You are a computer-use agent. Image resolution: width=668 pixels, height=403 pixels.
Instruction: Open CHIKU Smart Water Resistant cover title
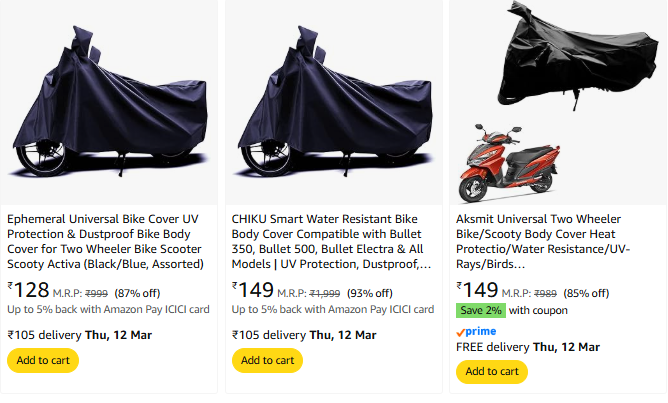click(x=331, y=241)
